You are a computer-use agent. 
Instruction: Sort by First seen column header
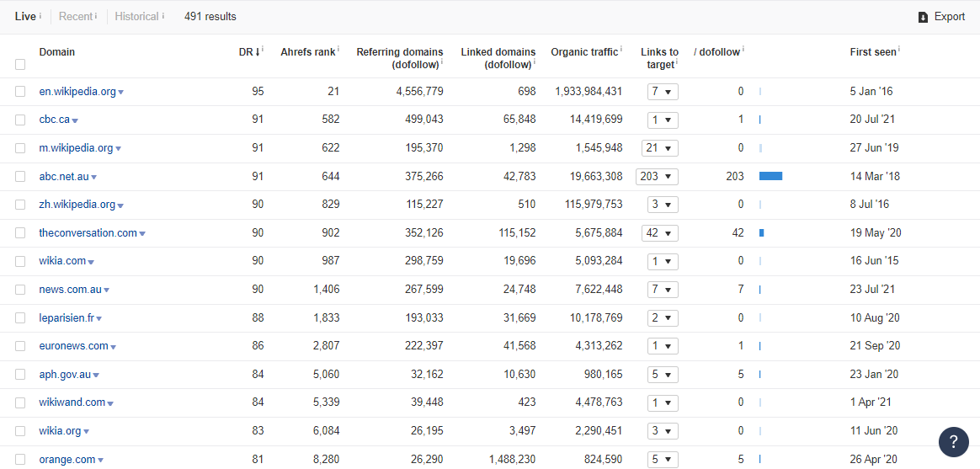pos(872,52)
